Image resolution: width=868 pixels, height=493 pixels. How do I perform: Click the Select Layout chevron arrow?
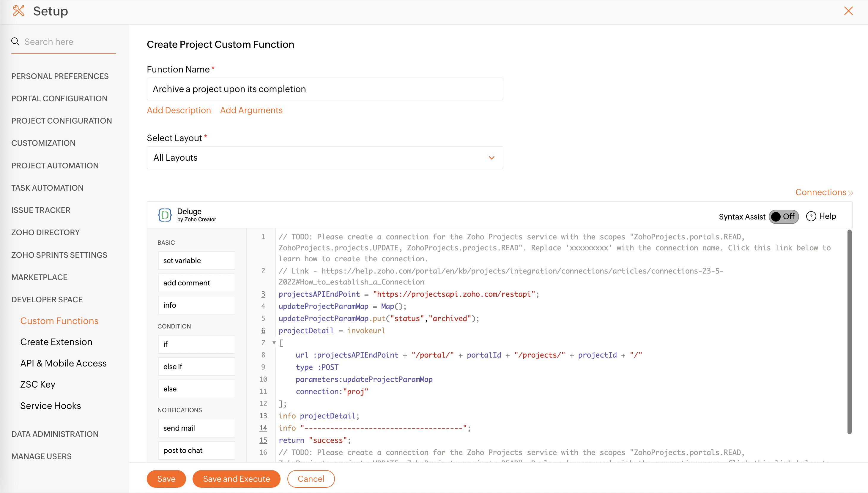click(492, 158)
